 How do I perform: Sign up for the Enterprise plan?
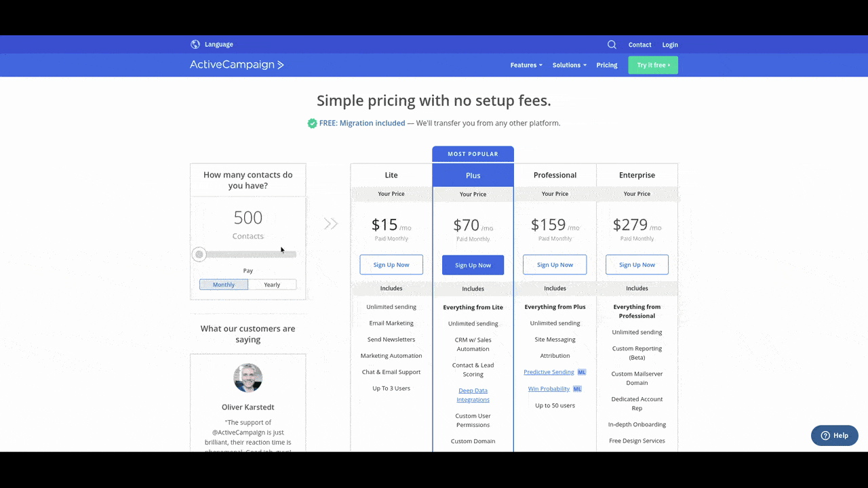click(x=637, y=265)
